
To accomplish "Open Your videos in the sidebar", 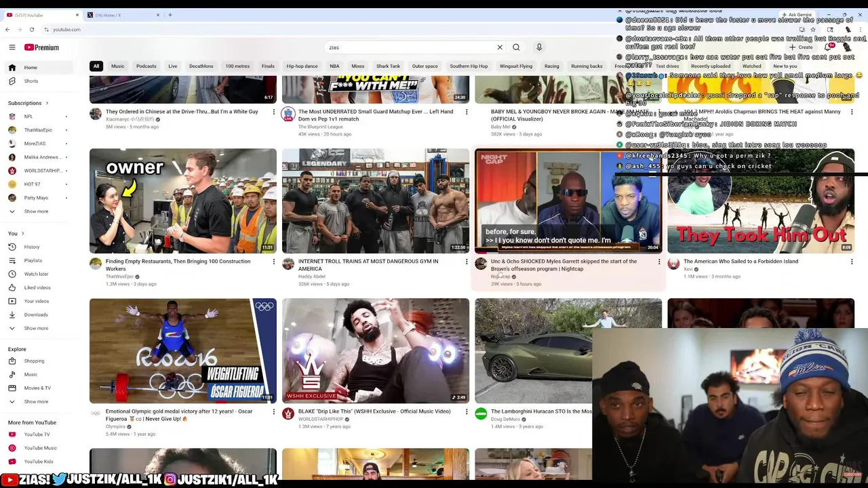I will [39, 301].
